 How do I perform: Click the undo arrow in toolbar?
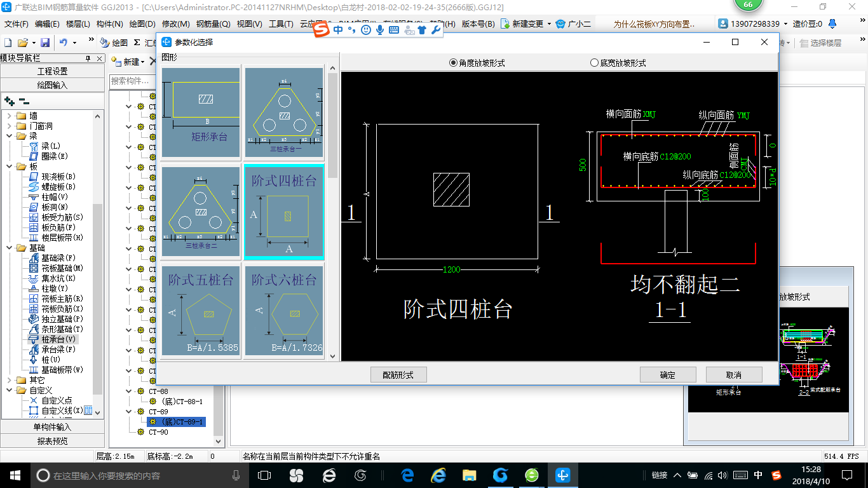pos(64,43)
